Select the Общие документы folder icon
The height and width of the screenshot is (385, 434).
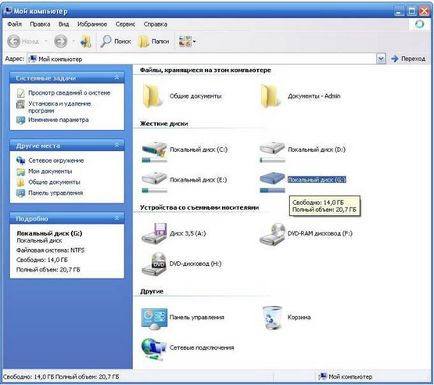tap(153, 96)
